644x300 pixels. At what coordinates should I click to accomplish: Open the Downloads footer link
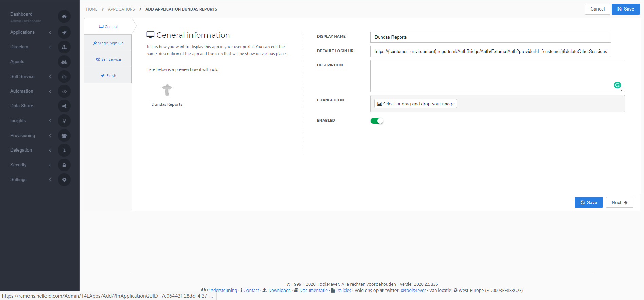pos(279,291)
